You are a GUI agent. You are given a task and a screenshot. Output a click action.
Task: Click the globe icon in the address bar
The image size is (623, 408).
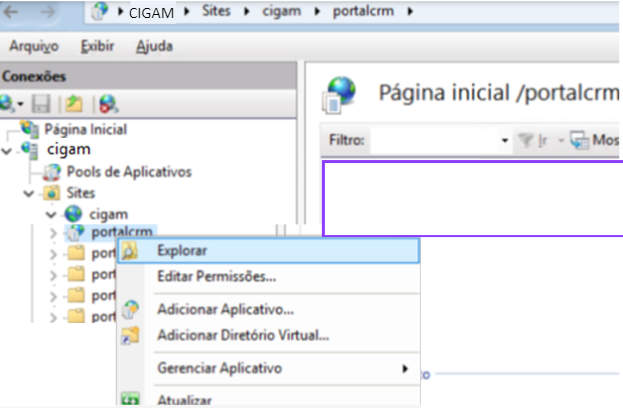tap(99, 11)
